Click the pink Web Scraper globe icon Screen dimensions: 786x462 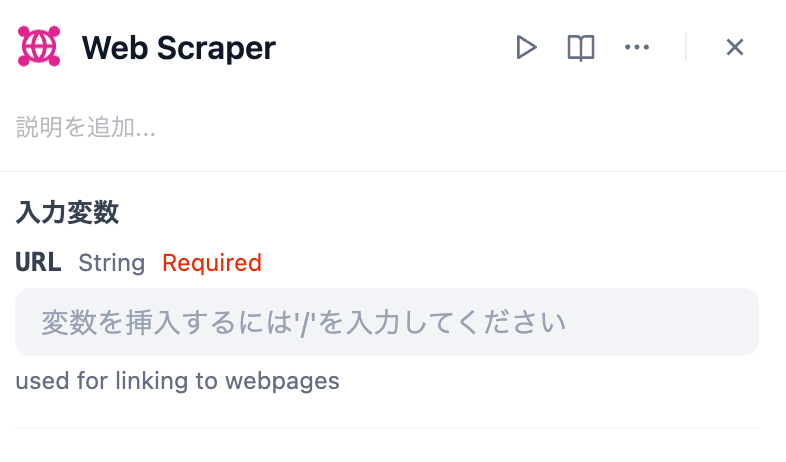(x=39, y=47)
